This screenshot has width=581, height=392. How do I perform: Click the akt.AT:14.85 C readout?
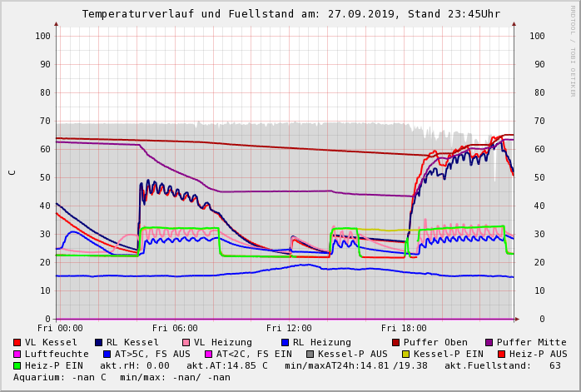coord(227,365)
